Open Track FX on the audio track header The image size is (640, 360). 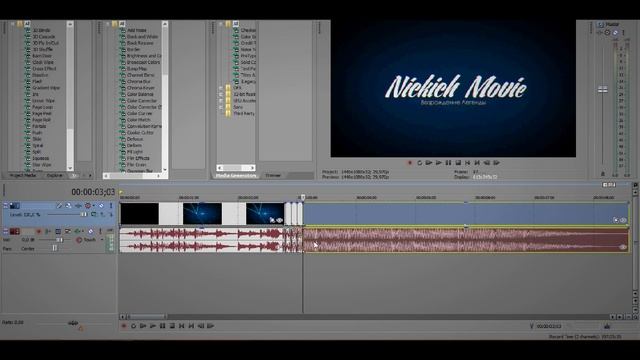77,231
